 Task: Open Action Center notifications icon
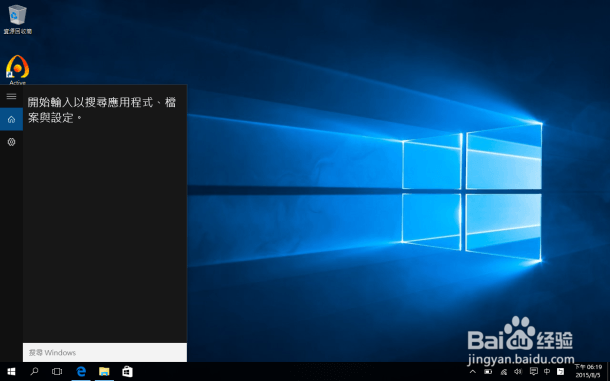point(534,372)
